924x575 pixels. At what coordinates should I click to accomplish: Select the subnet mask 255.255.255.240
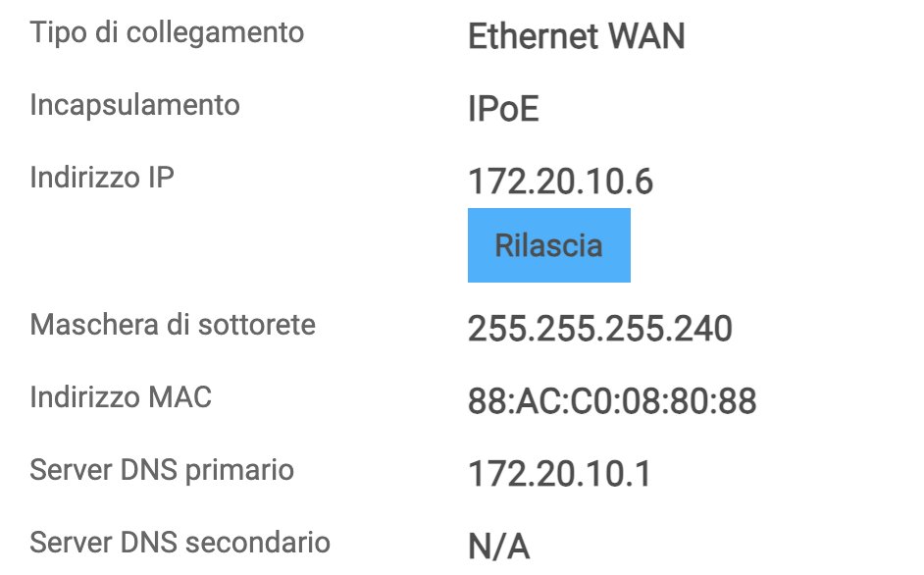tap(599, 330)
